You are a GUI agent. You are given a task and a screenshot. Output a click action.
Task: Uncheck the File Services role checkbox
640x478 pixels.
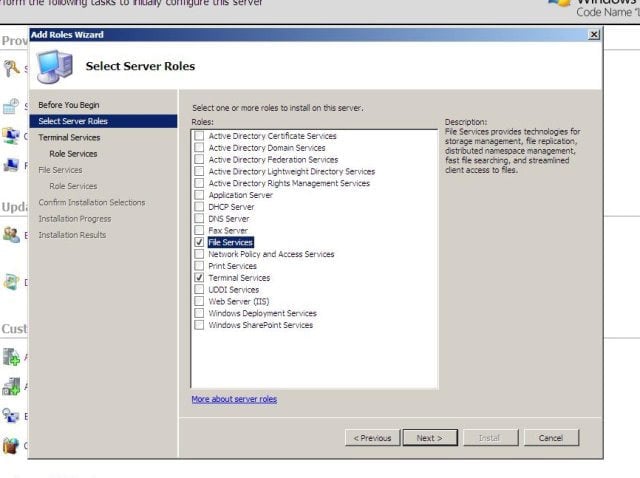tap(199, 242)
